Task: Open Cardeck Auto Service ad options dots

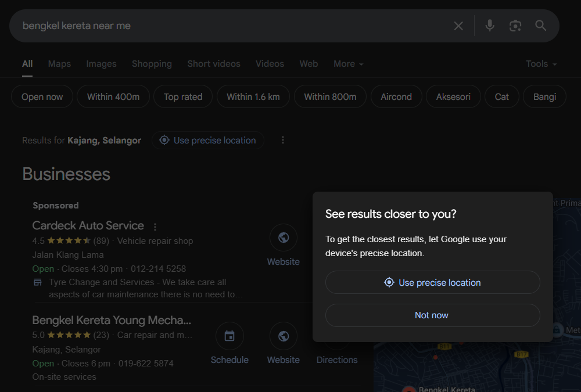Action: (155, 226)
